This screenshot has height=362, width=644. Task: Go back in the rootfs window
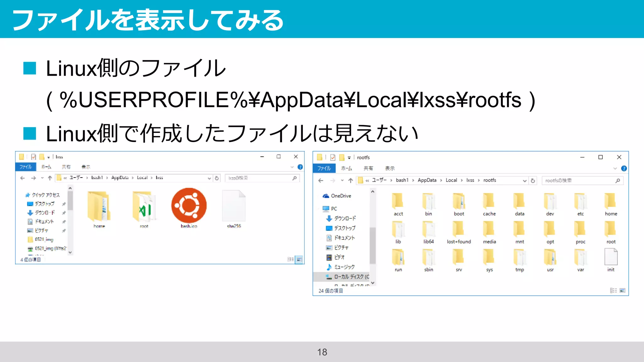point(321,180)
